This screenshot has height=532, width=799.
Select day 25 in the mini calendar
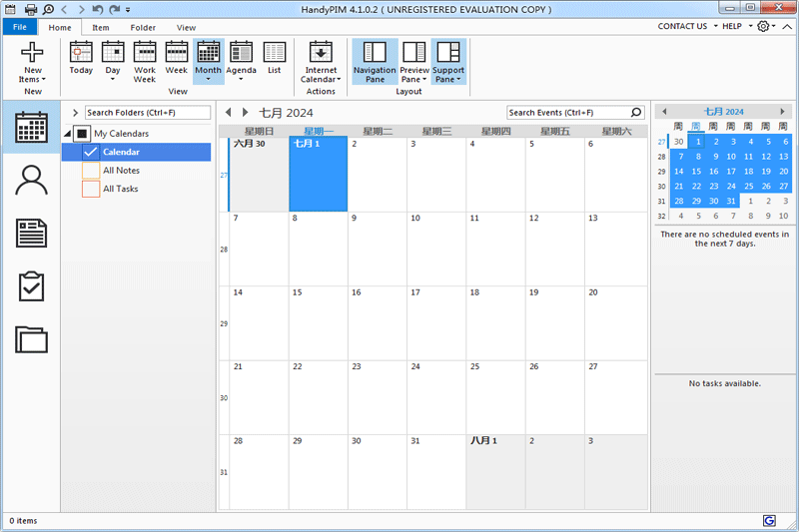coord(748,186)
